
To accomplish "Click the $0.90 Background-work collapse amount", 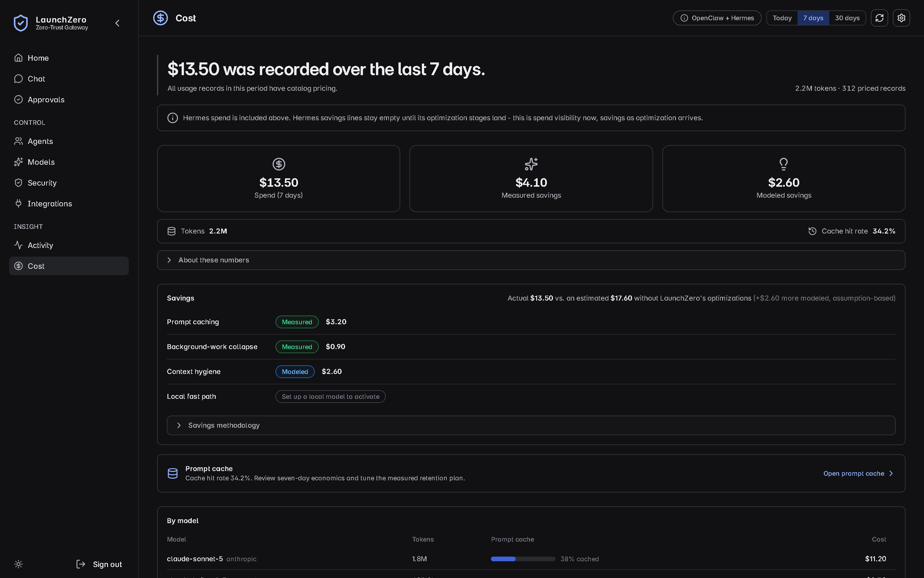I will [x=335, y=347].
